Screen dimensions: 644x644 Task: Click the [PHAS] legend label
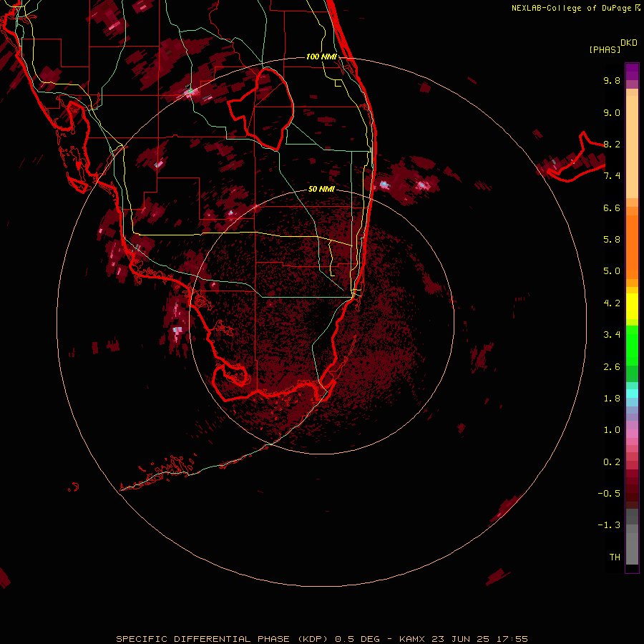click(604, 50)
